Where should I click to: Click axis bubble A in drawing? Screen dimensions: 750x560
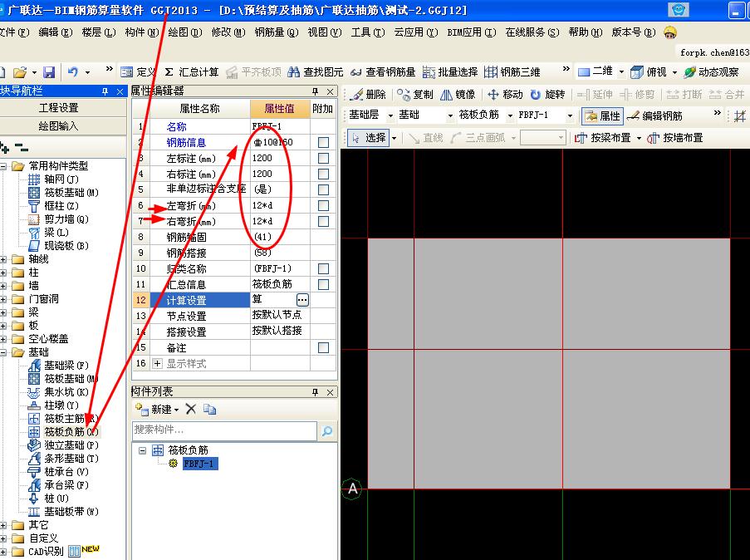click(352, 489)
